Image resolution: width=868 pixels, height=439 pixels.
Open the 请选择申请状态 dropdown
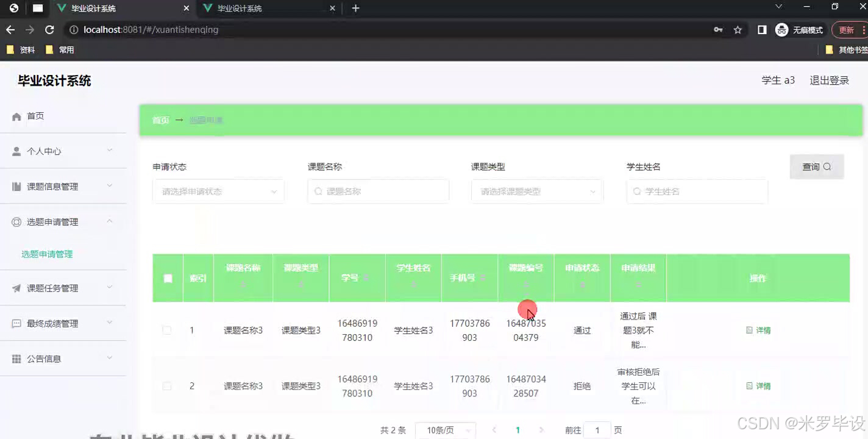pyautogui.click(x=218, y=191)
